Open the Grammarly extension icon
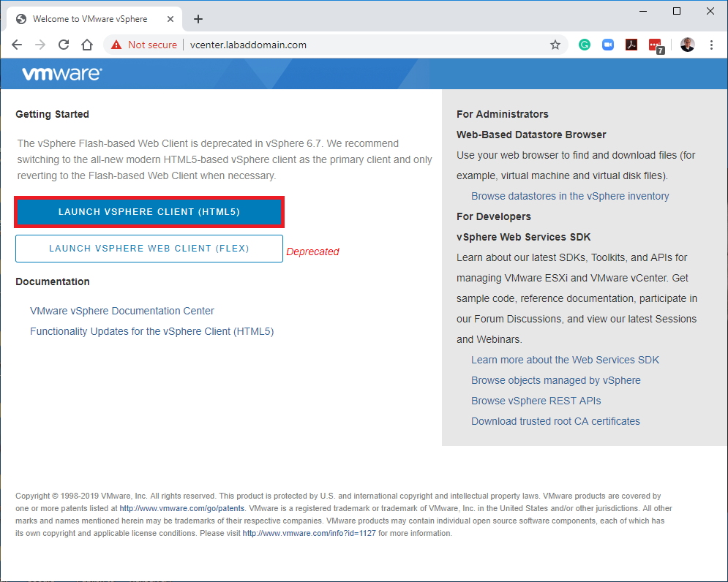 point(585,45)
